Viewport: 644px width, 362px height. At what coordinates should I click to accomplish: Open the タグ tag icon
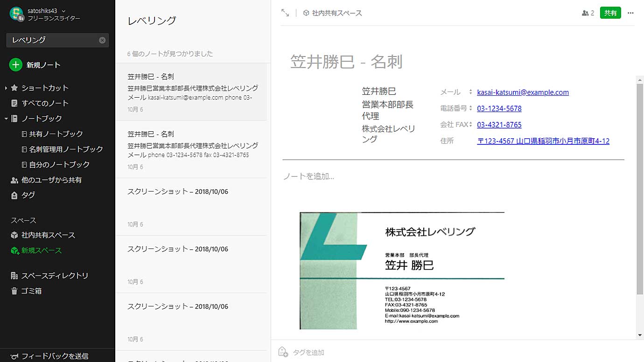14,195
